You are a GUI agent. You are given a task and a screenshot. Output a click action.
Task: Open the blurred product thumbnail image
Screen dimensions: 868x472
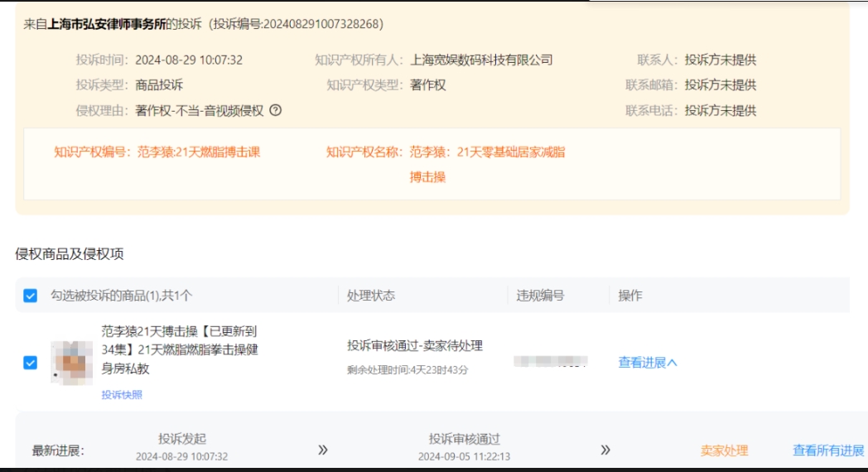[x=71, y=362]
